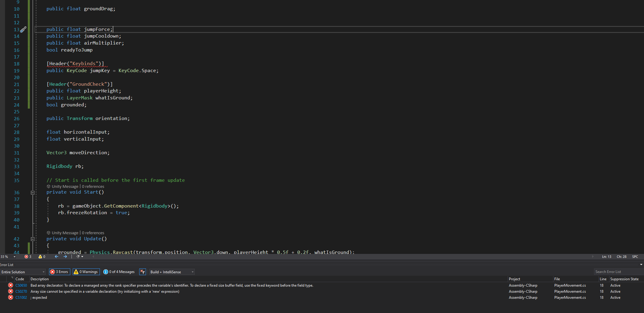Open the Error List window options arrow

[x=641, y=265]
